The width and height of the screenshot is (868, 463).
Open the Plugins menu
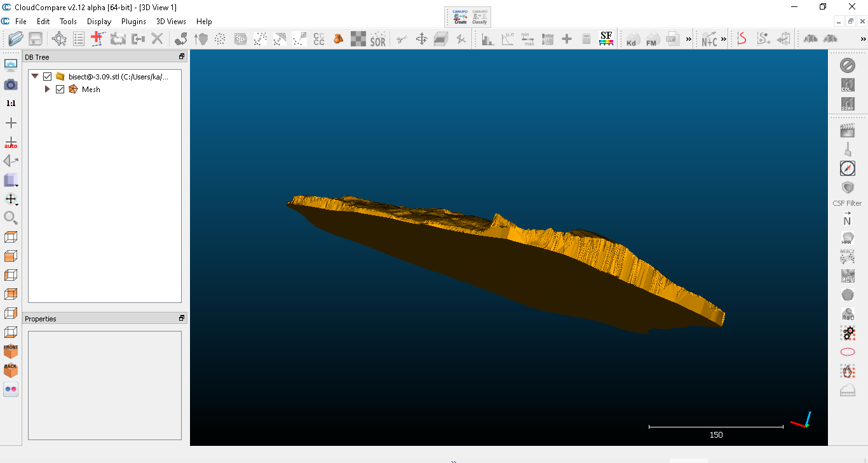(x=133, y=22)
